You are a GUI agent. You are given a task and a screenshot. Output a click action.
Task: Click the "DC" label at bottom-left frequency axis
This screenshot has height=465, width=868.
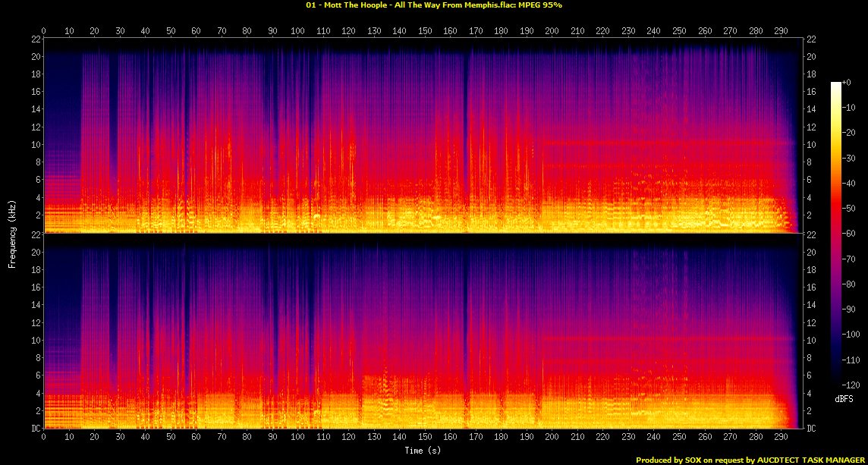click(35, 429)
